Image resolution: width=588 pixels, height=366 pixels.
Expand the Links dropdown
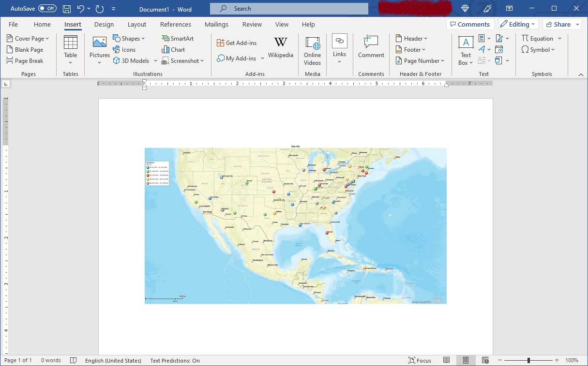tap(340, 49)
